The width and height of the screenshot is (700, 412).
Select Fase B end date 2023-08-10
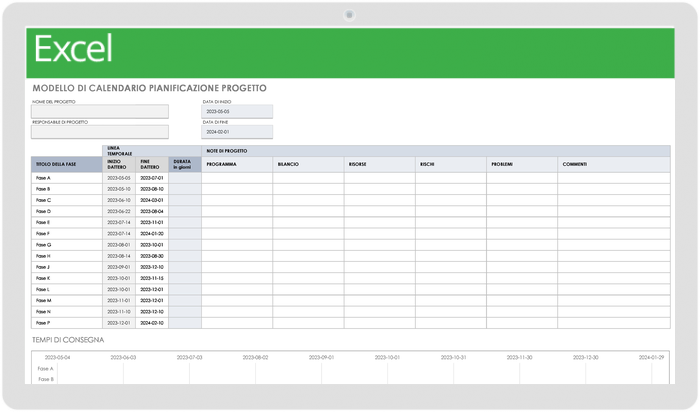click(x=152, y=189)
